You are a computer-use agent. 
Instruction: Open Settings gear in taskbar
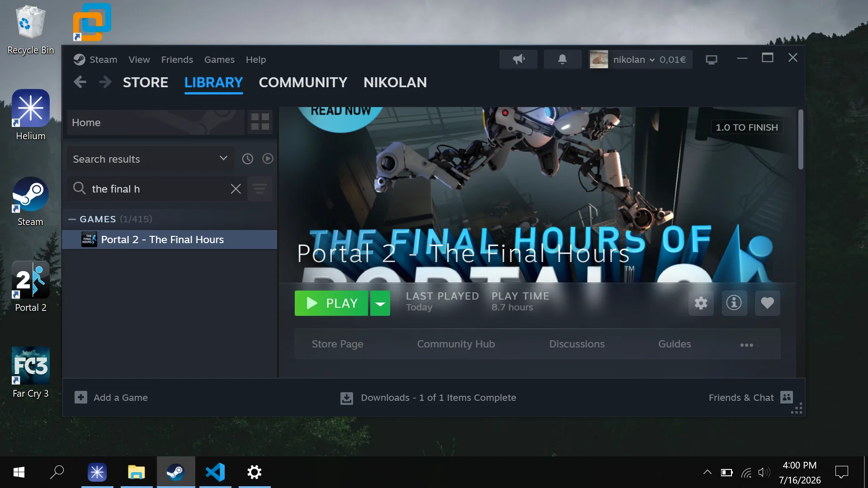click(255, 472)
